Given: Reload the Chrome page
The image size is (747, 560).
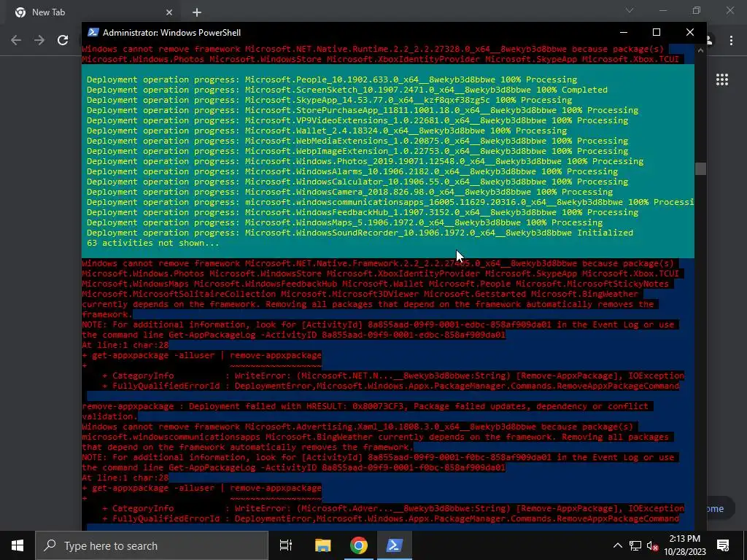Looking at the screenshot, I should [63, 40].
